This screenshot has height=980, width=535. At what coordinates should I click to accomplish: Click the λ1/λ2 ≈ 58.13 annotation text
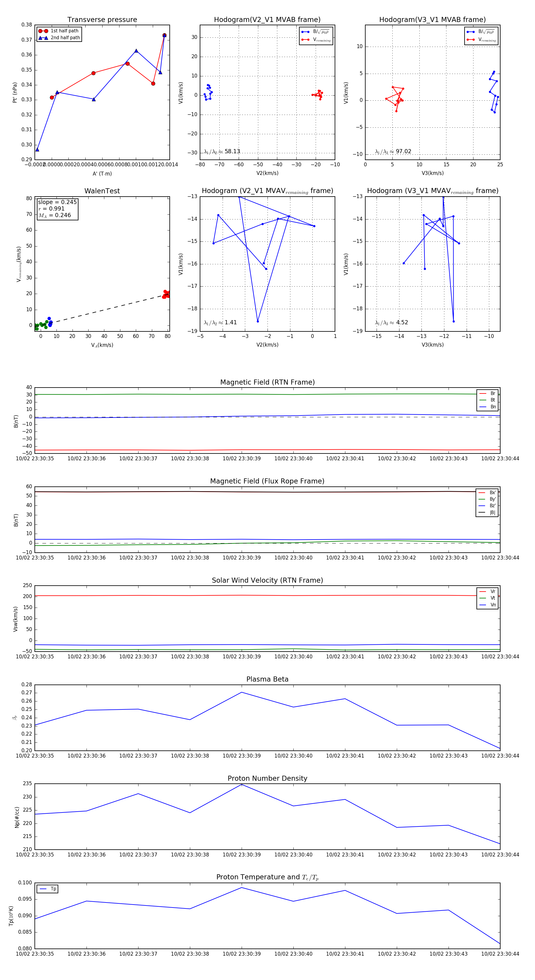(222, 151)
